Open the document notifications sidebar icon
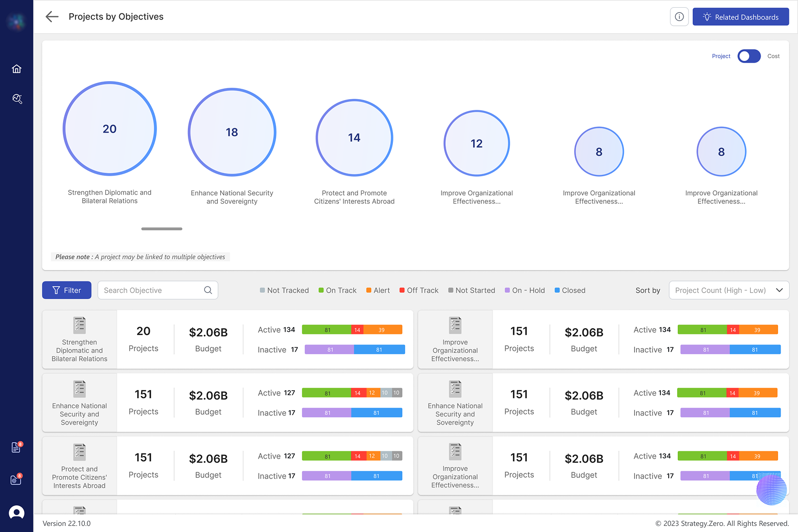 pos(16,448)
